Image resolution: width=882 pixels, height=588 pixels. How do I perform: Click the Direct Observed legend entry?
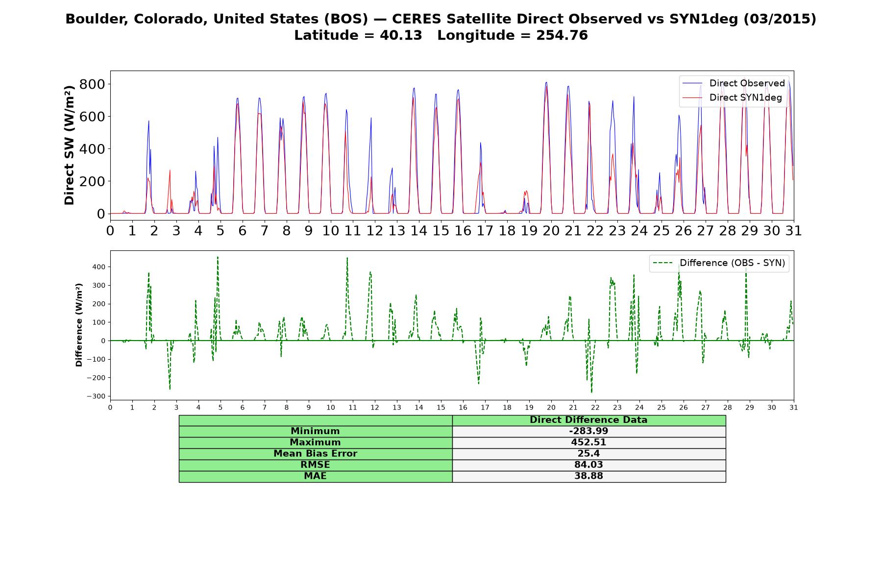(x=734, y=83)
